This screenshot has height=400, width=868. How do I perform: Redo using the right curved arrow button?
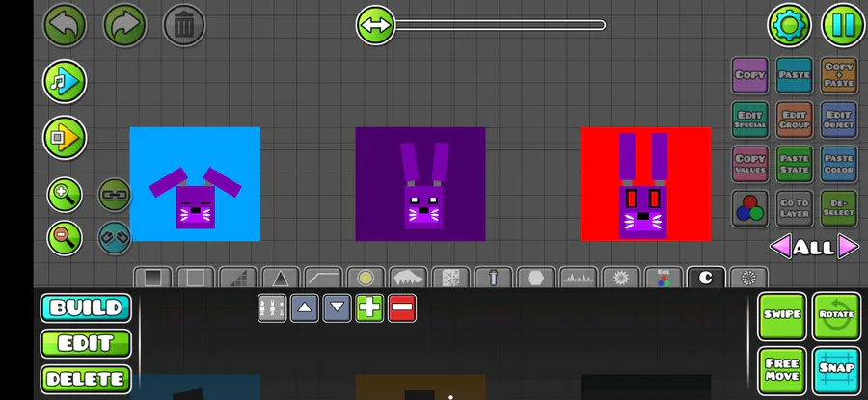click(124, 25)
